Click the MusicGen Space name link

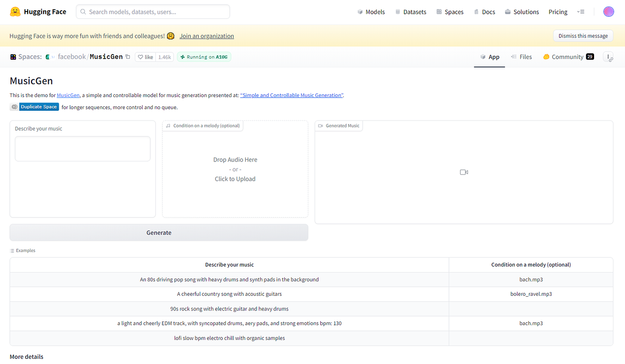pos(106,57)
